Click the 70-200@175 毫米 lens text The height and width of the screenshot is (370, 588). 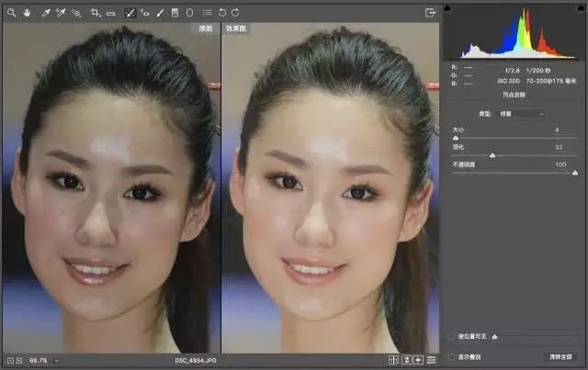tap(551, 81)
